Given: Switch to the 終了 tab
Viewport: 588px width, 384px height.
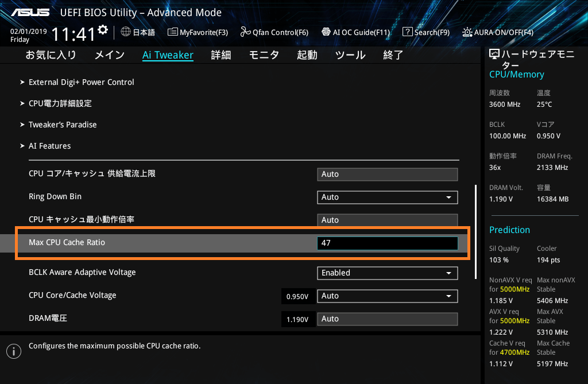Looking at the screenshot, I should (393, 55).
